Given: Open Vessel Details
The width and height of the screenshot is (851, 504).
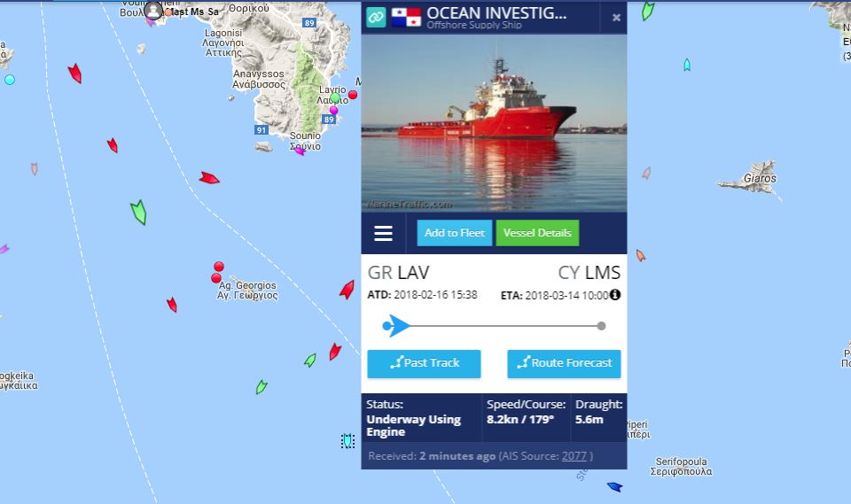Looking at the screenshot, I should (x=537, y=233).
